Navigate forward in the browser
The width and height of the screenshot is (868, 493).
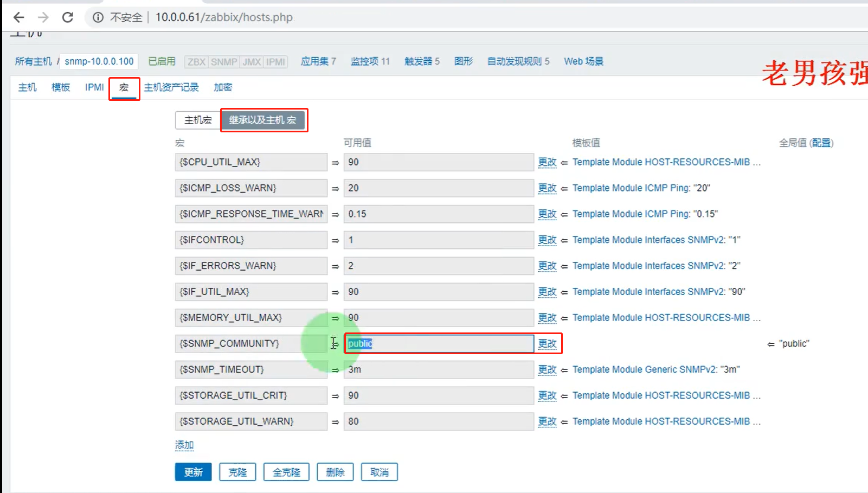[x=43, y=17]
